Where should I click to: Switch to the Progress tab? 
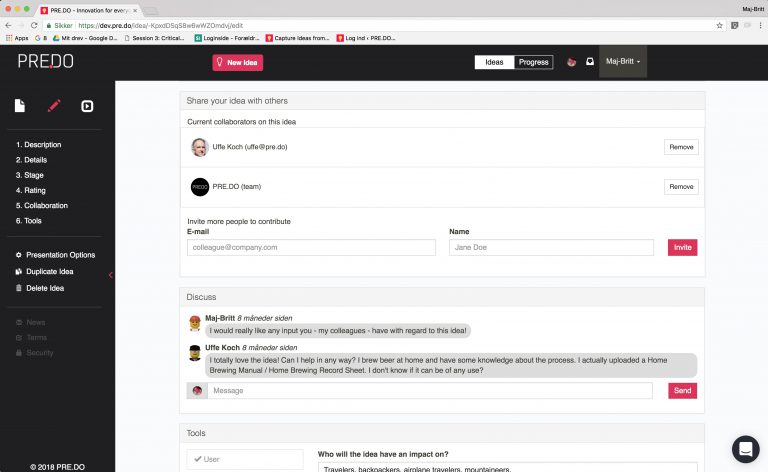pyautogui.click(x=533, y=62)
